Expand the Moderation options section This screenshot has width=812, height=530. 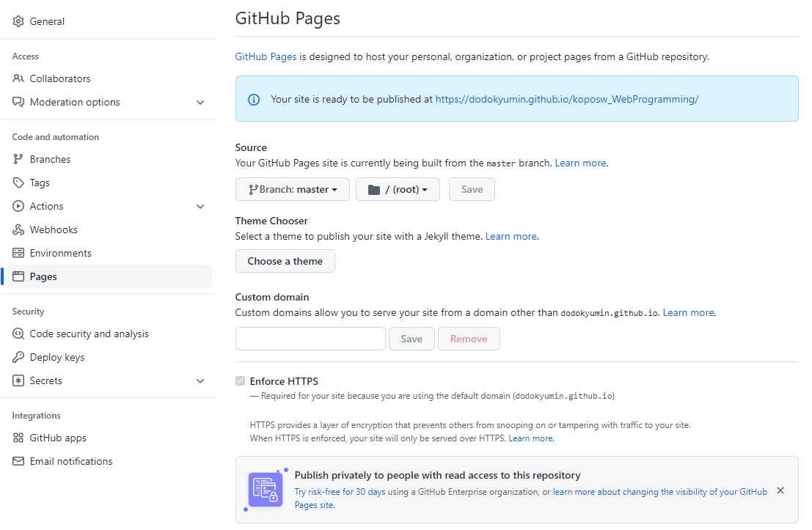[200, 103]
